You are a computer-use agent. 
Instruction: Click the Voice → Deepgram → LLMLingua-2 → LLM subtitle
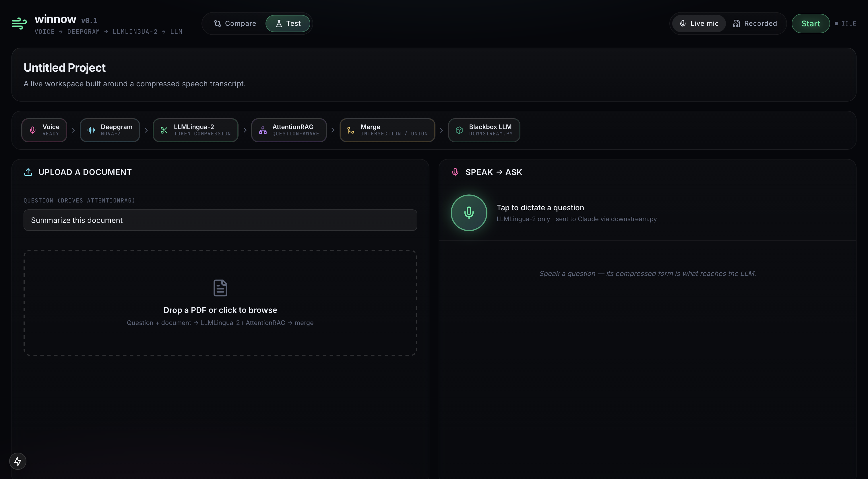point(108,32)
